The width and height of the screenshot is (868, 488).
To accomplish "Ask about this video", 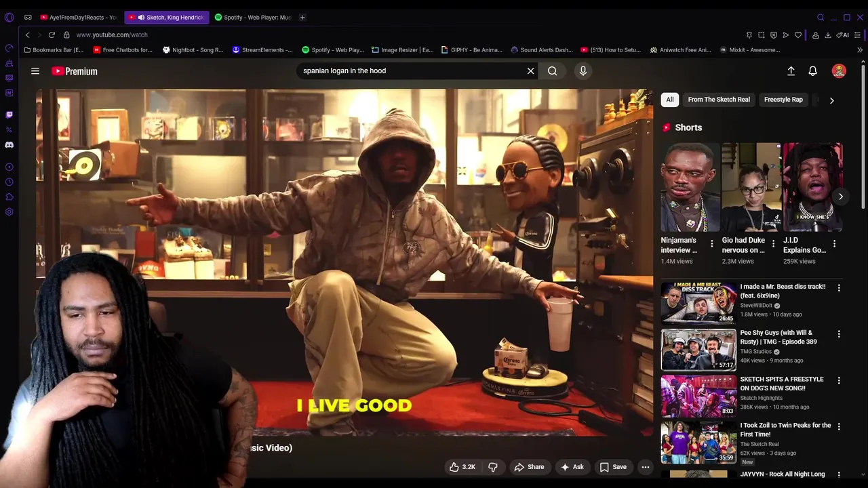I will [572, 466].
